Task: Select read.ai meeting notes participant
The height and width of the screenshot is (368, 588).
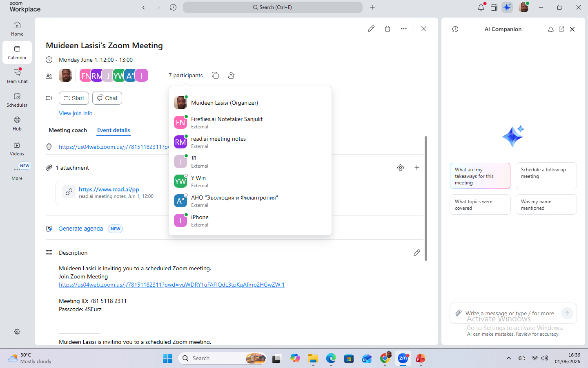Action: (x=250, y=142)
